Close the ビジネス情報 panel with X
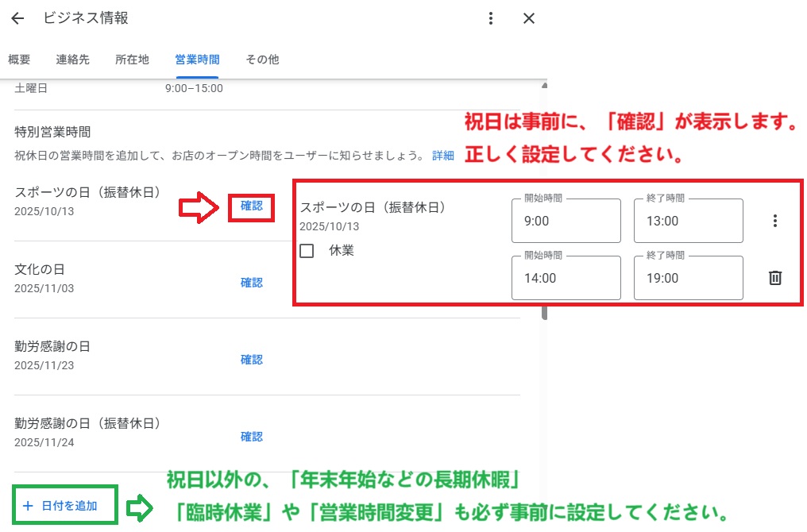Screen dimensions: 807x532 [x=528, y=18]
